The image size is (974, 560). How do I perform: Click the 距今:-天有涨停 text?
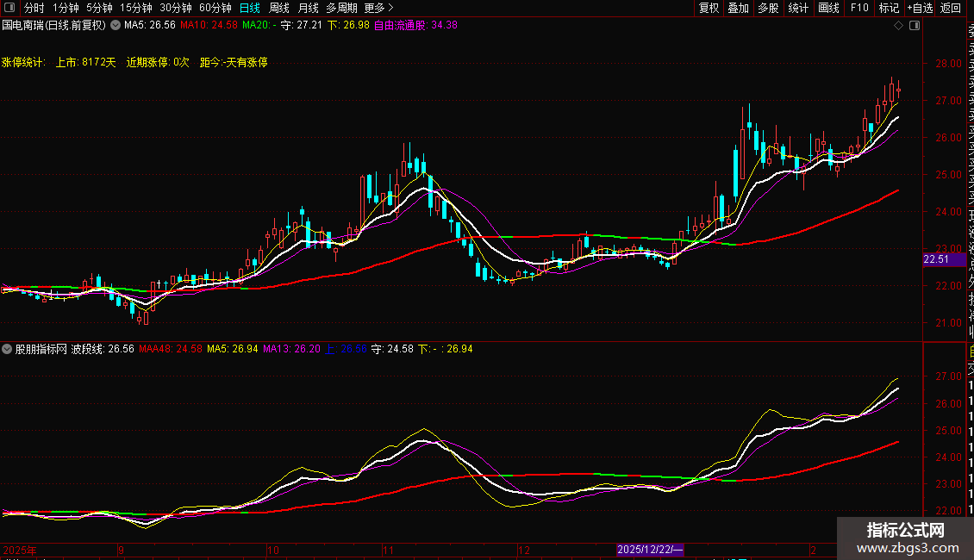pyautogui.click(x=234, y=63)
